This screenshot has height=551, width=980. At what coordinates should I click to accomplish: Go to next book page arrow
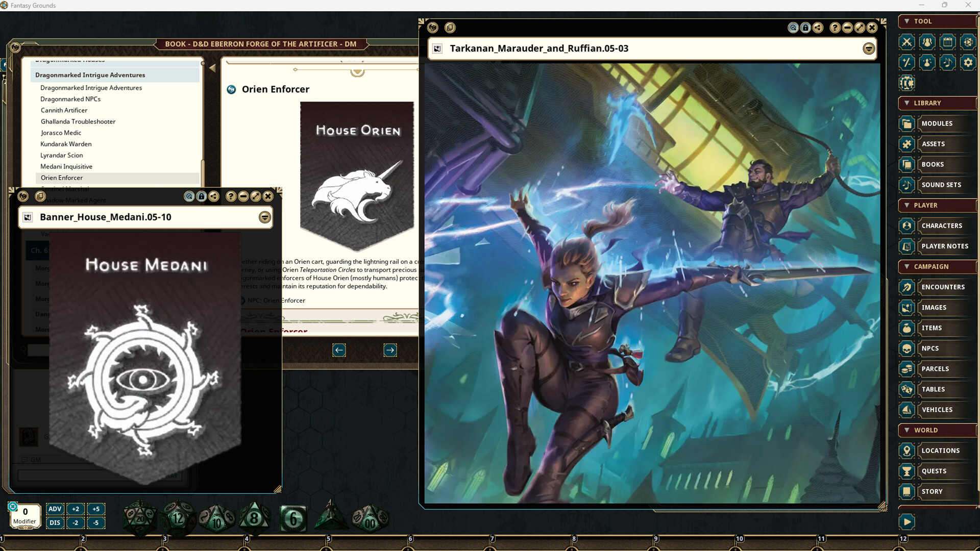[x=390, y=350]
